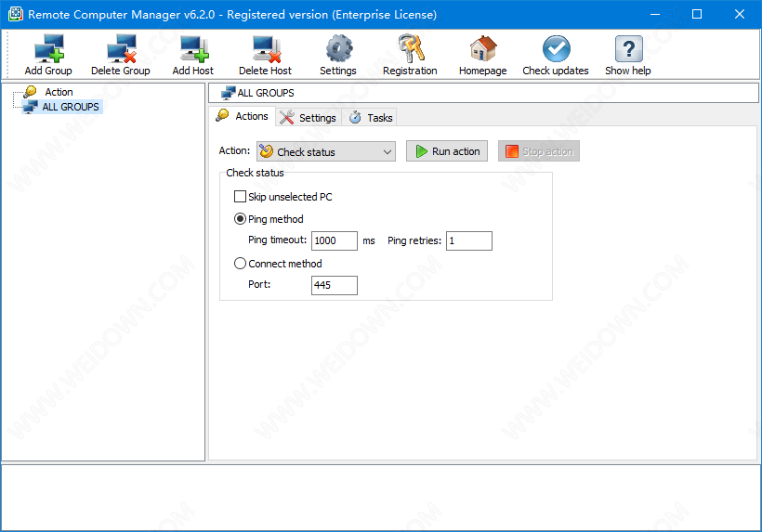Select the Connect method radio button
762x532 pixels.
tap(240, 264)
